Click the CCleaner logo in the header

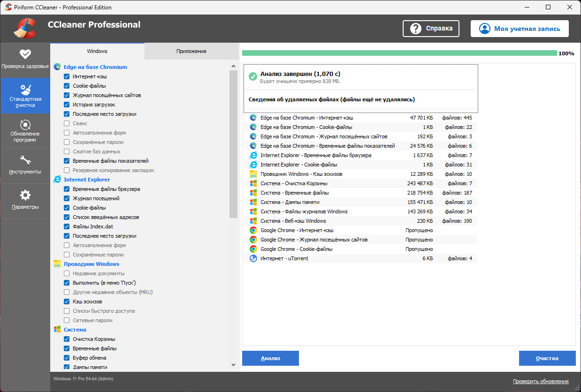[x=25, y=28]
